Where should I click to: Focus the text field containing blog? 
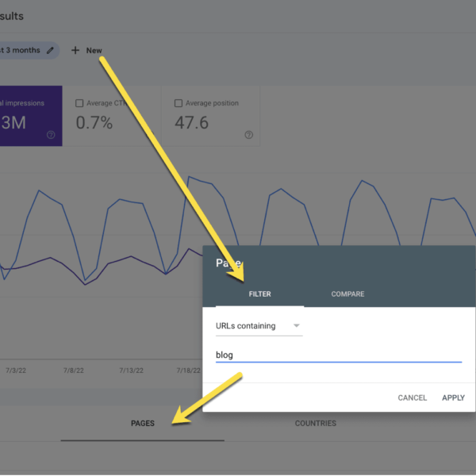point(338,355)
